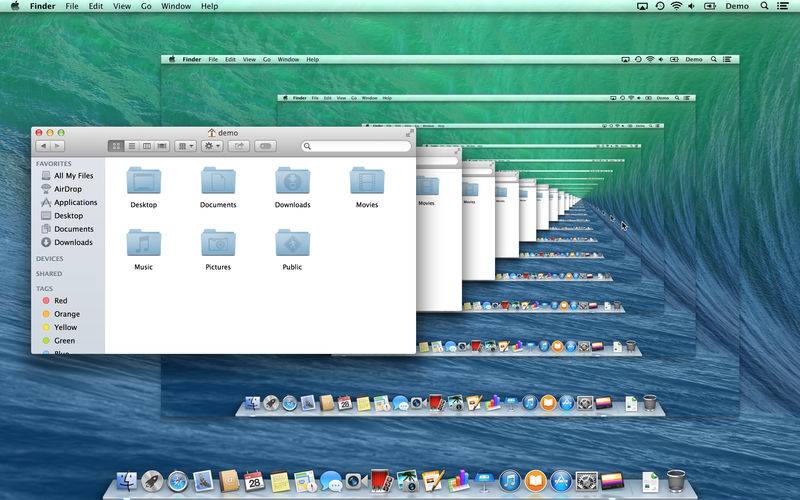Open Mail stamp icon in bottom Dock
This screenshot has width=800, height=500.
point(203,481)
